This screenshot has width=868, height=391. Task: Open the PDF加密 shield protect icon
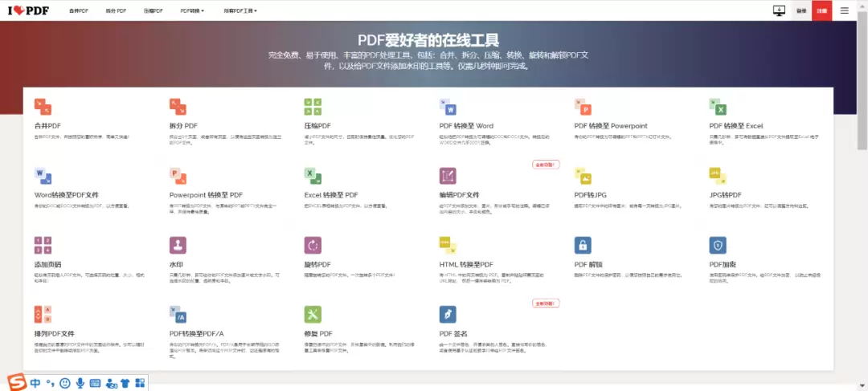(x=718, y=245)
